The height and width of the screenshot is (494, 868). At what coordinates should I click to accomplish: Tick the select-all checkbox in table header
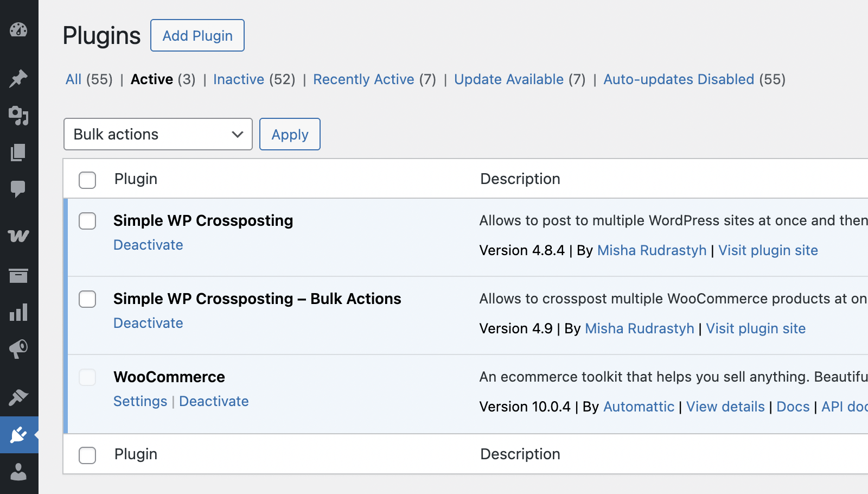pyautogui.click(x=87, y=180)
